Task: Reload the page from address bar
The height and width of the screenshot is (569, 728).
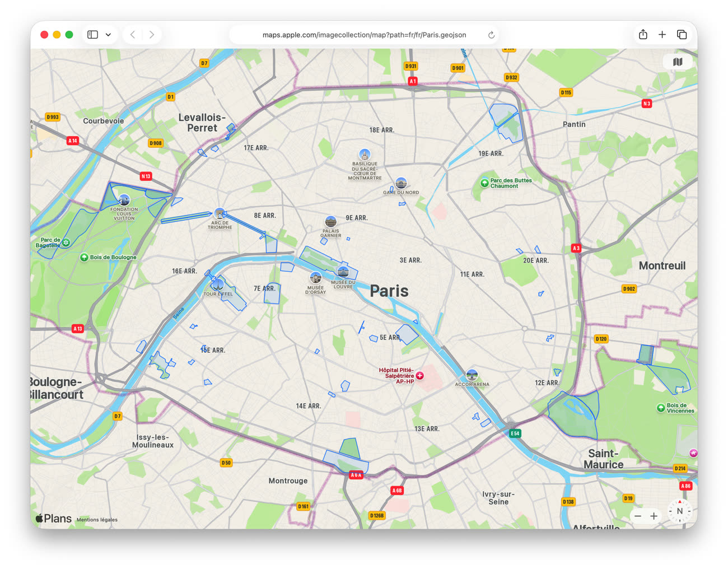Action: pyautogui.click(x=491, y=35)
